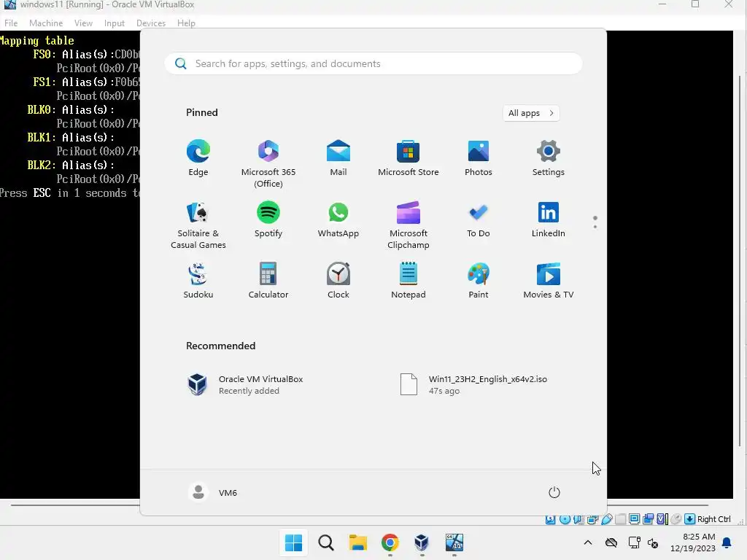The width and height of the screenshot is (747, 560).
Task: Open WhatsApp from Pinned apps
Action: pos(338,219)
